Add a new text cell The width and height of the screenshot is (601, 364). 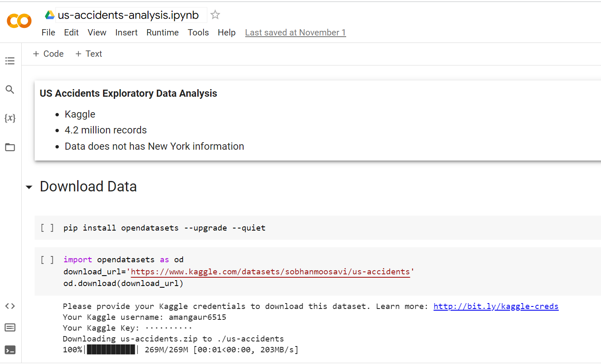88,53
